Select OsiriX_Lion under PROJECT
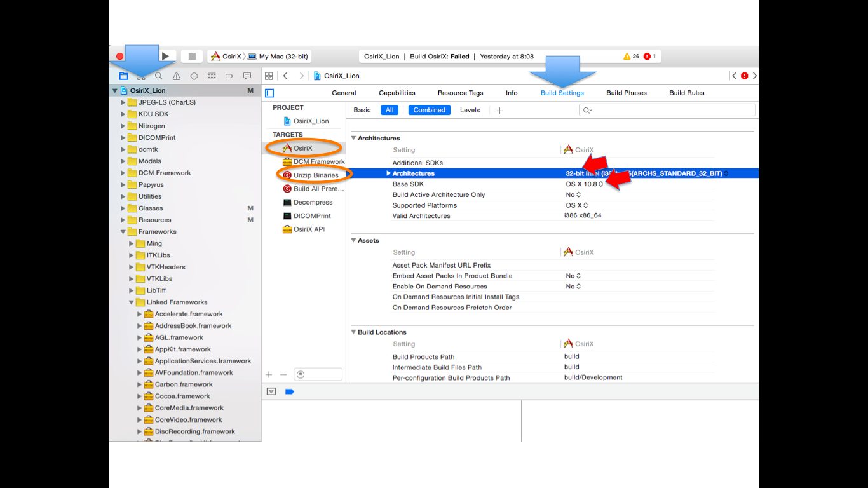This screenshot has width=868, height=488. pyautogui.click(x=306, y=121)
